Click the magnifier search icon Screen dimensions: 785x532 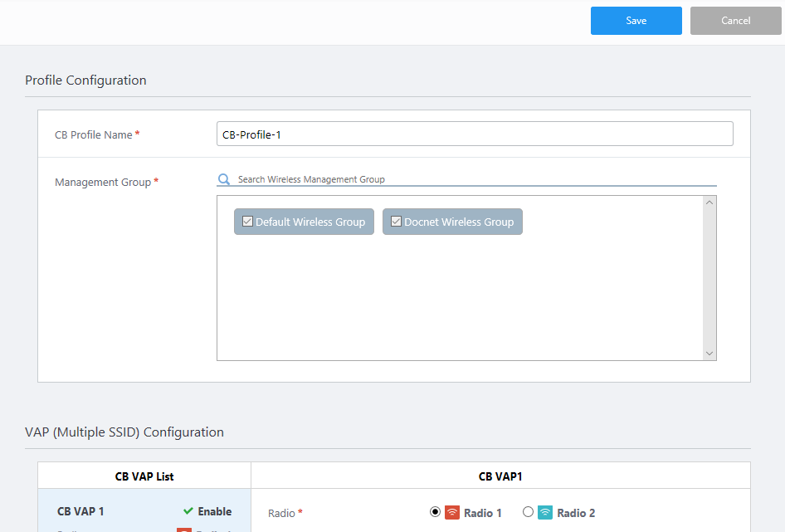click(x=223, y=179)
